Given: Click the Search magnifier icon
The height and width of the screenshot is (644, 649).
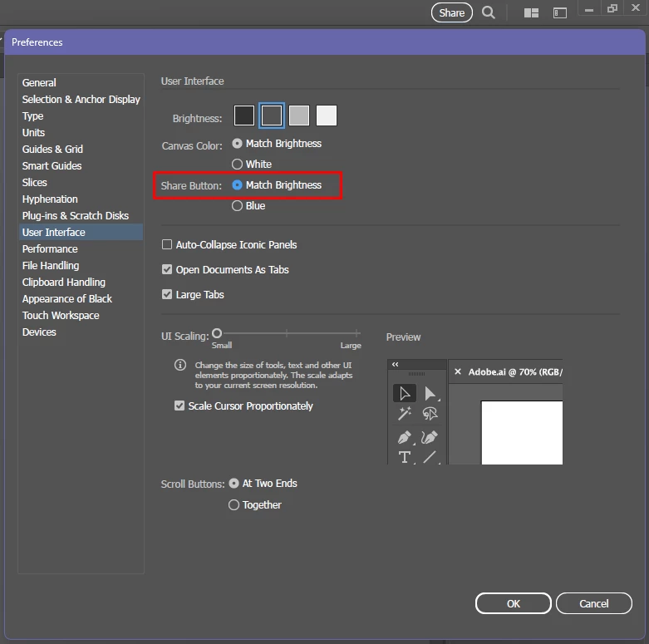Looking at the screenshot, I should click(489, 12).
